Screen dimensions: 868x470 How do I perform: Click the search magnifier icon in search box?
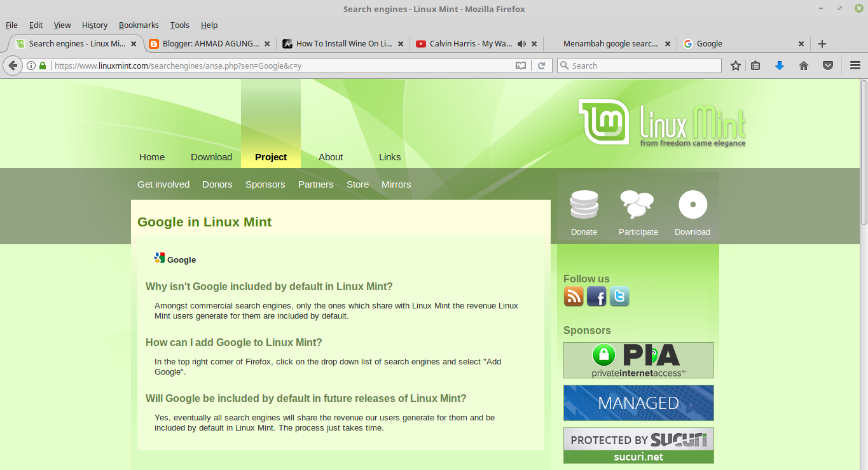coord(564,66)
